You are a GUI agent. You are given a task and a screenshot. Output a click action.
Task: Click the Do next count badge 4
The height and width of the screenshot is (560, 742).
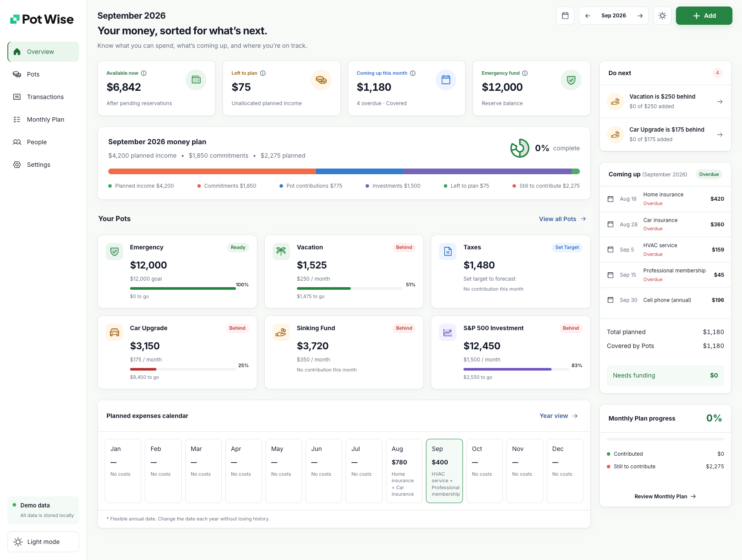click(x=717, y=73)
